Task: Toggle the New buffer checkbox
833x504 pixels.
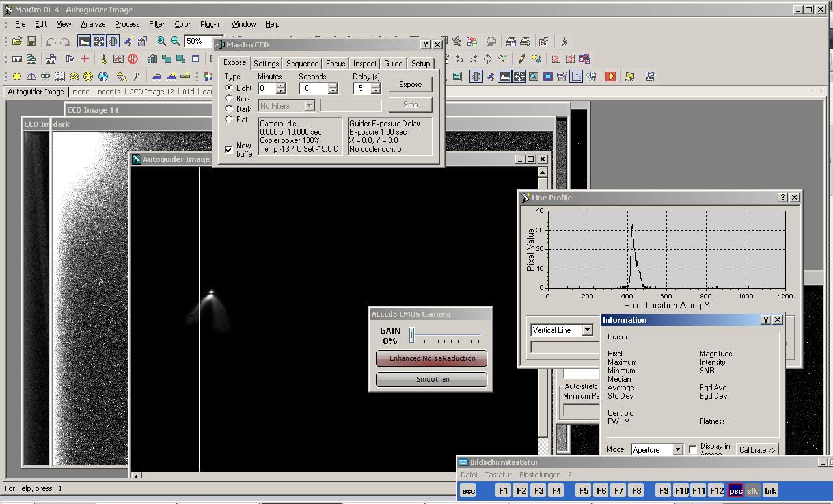Action: tap(228, 150)
